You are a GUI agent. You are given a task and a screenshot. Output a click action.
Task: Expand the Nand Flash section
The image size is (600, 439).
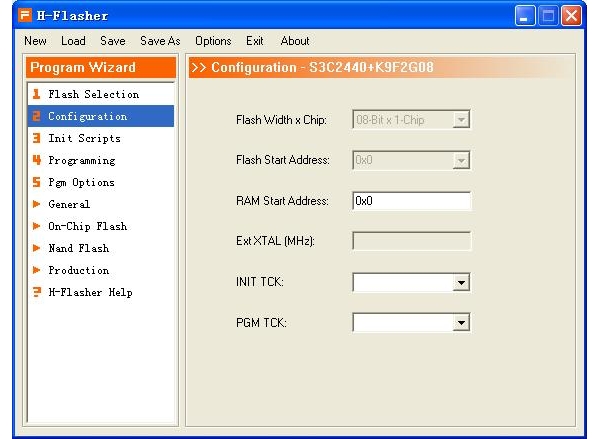(x=35, y=248)
